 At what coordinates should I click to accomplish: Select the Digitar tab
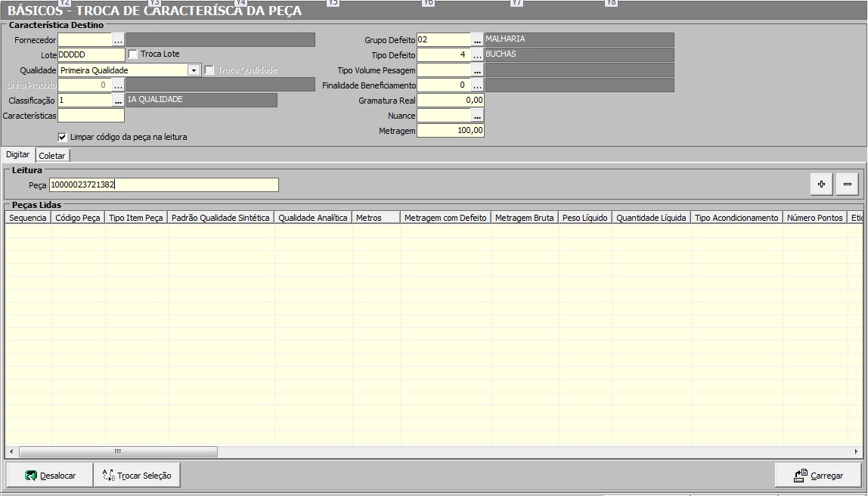coord(18,154)
